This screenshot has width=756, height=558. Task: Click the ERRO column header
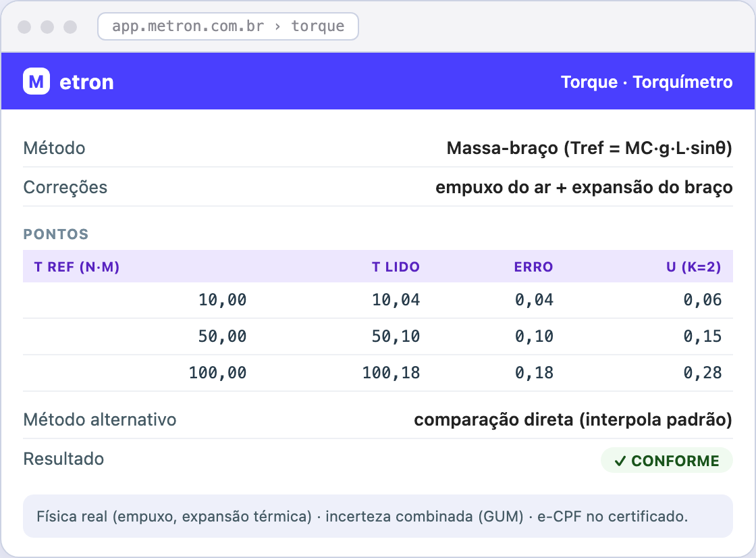tap(533, 267)
